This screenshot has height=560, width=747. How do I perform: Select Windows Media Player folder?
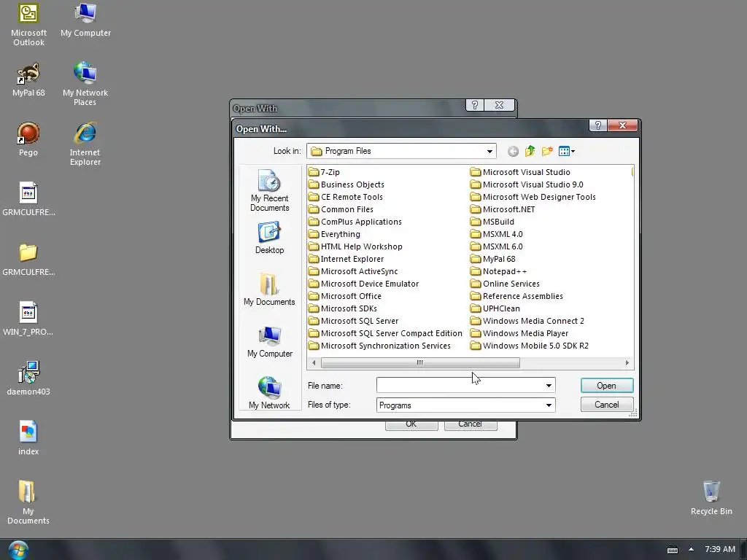(x=519, y=333)
